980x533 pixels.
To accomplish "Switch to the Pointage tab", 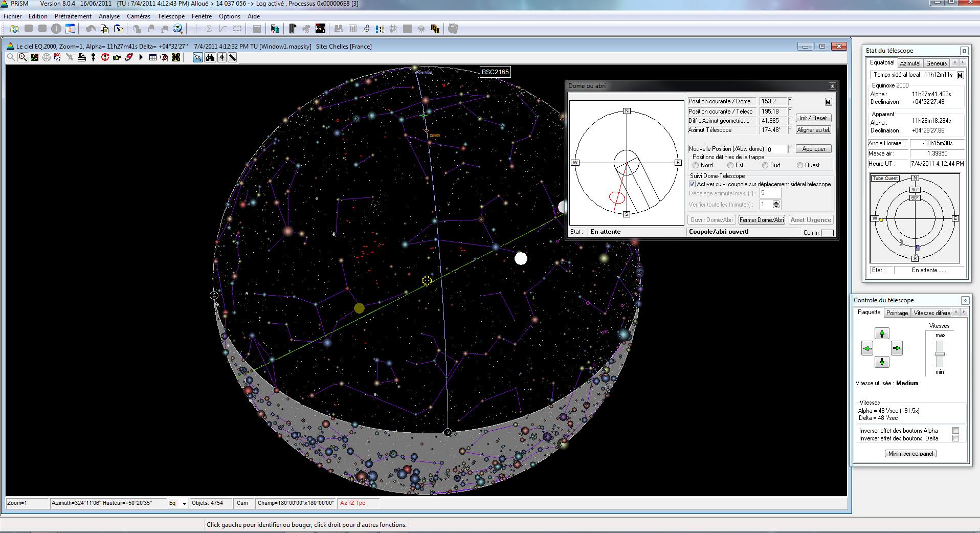I will click(897, 313).
